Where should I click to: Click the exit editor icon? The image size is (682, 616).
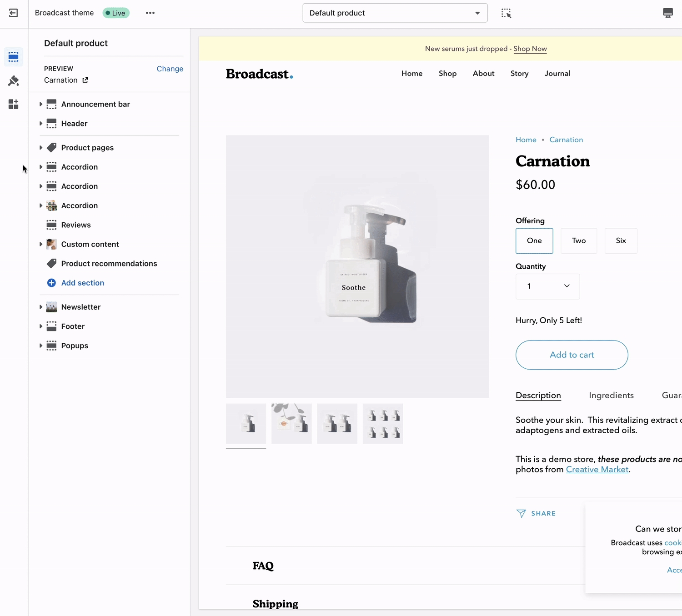(x=14, y=13)
